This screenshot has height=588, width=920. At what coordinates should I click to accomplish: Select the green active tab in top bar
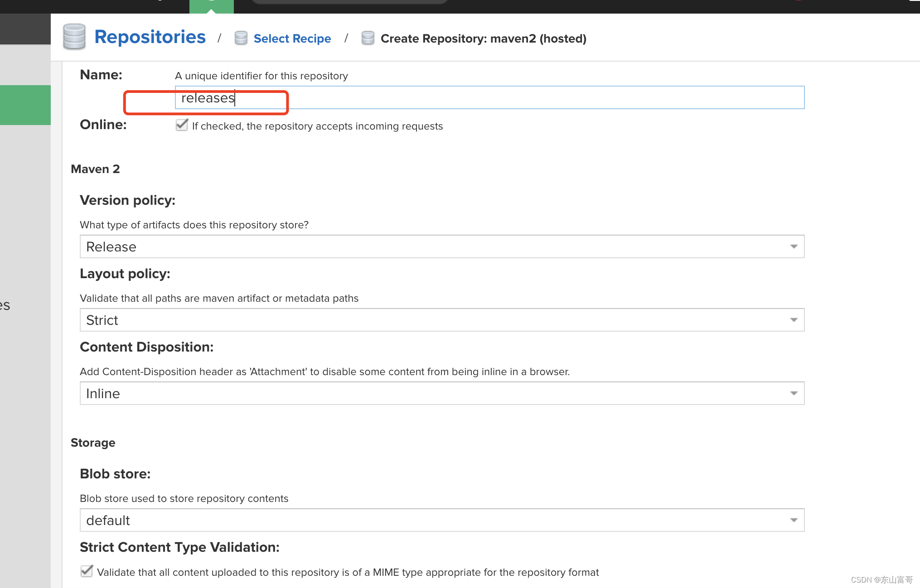pos(212,6)
